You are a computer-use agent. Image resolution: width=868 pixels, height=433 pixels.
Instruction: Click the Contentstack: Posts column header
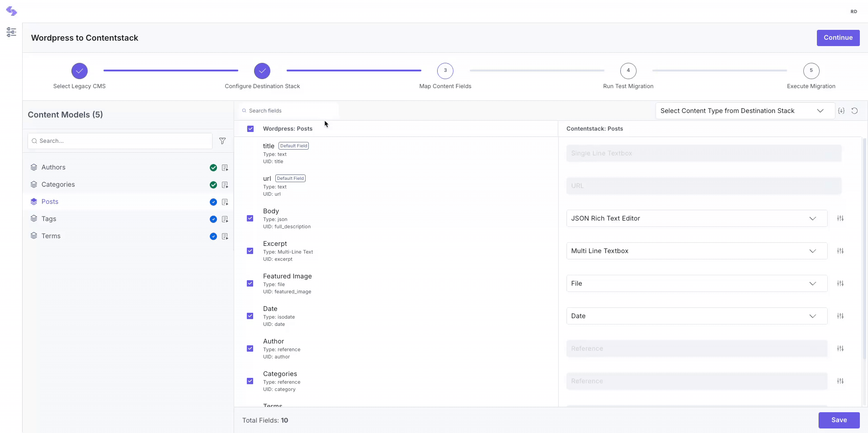point(594,129)
